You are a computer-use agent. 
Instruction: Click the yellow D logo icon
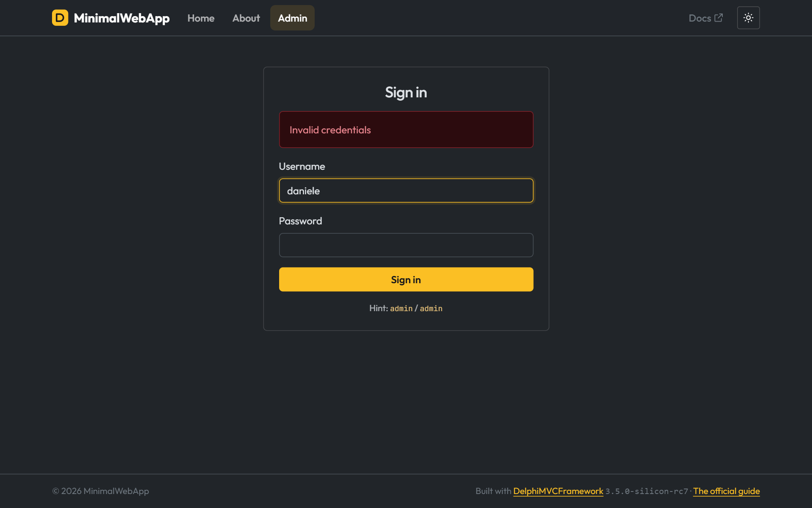[60, 18]
